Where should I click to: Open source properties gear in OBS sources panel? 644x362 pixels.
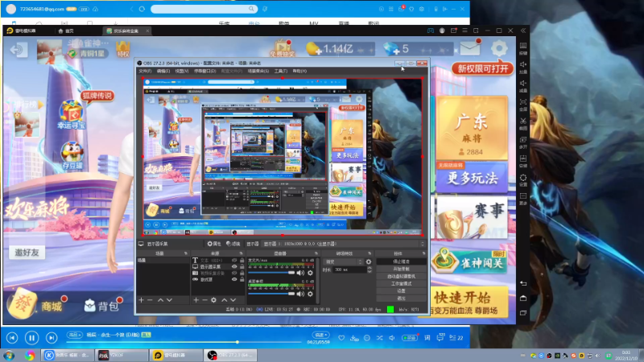coord(213,300)
